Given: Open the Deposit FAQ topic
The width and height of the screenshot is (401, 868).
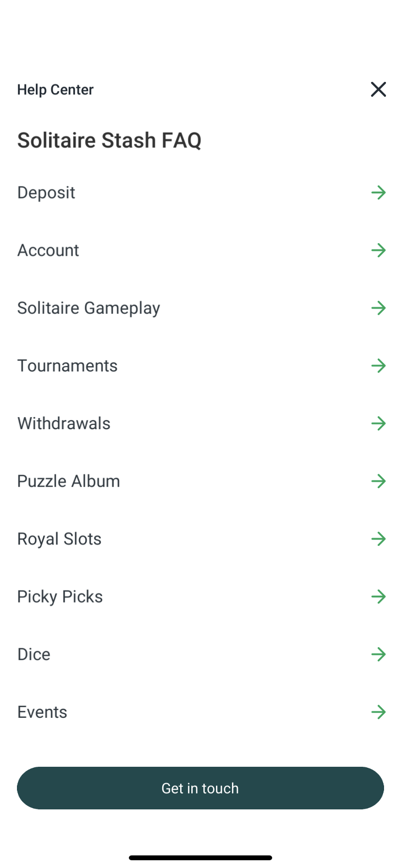Looking at the screenshot, I should pos(46,193).
